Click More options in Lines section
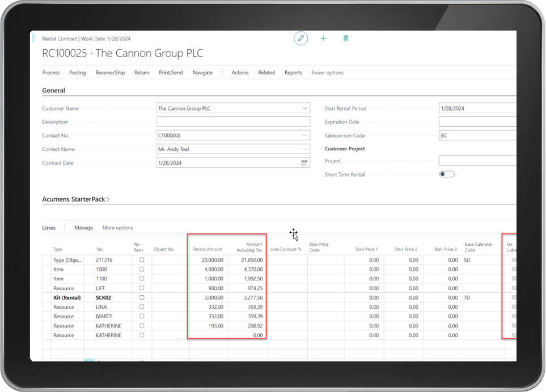The height and width of the screenshot is (392, 546). coord(118,228)
